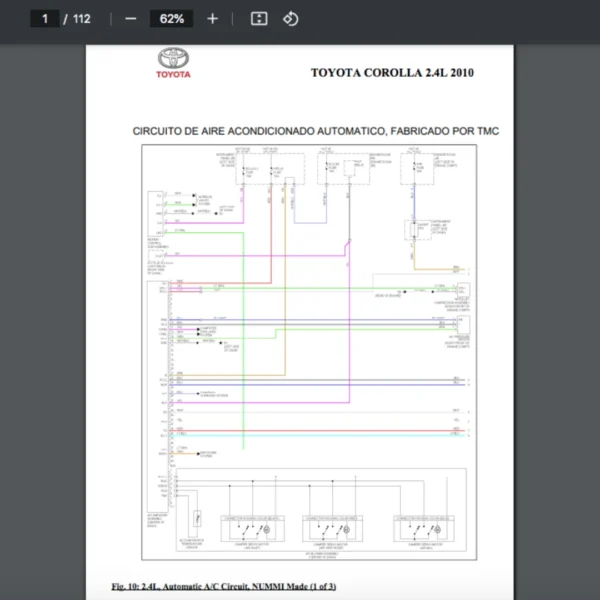Click the total page count 112
The height and width of the screenshot is (600, 600).
pyautogui.click(x=82, y=19)
